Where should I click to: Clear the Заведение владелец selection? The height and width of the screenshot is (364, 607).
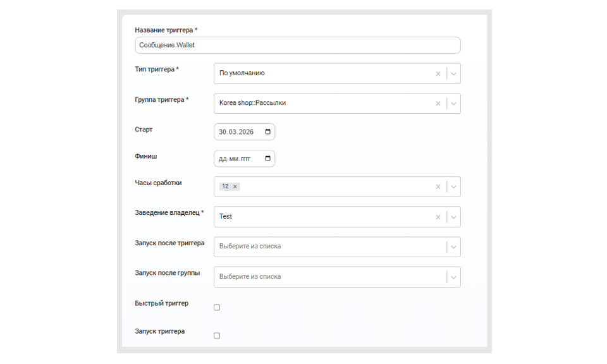point(438,217)
